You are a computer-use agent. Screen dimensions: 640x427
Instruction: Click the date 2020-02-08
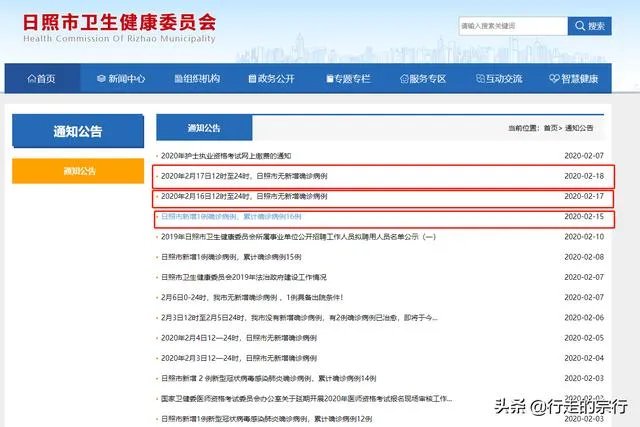(584, 257)
